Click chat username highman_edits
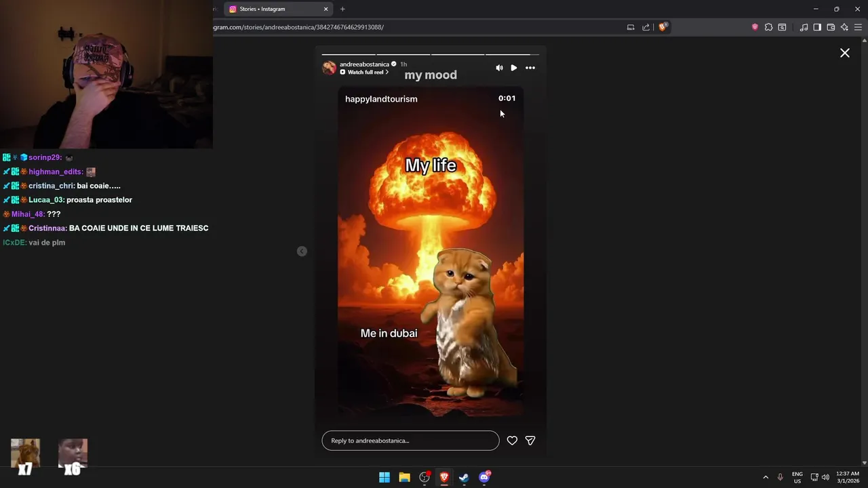Viewport: 868px width, 488px height. 56,171
